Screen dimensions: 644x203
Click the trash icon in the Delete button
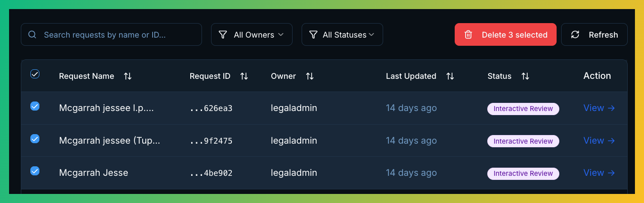(469, 35)
